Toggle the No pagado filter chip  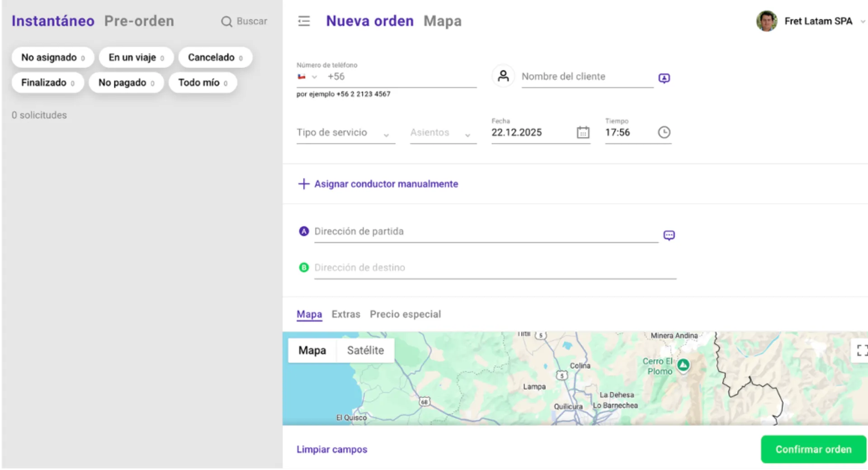pos(126,83)
